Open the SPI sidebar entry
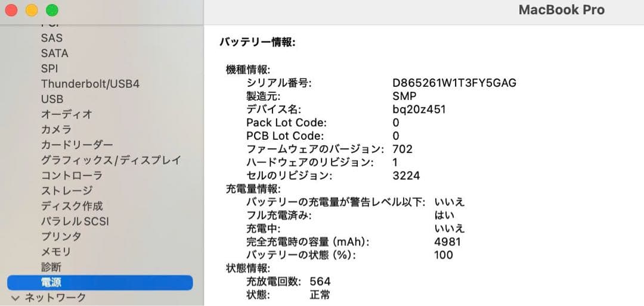644x306 pixels. [x=49, y=68]
